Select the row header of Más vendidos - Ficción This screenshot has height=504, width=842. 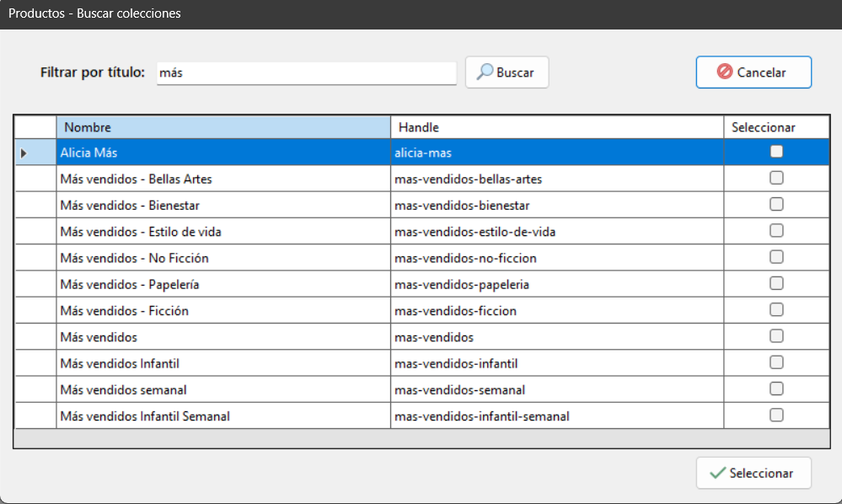tap(35, 311)
